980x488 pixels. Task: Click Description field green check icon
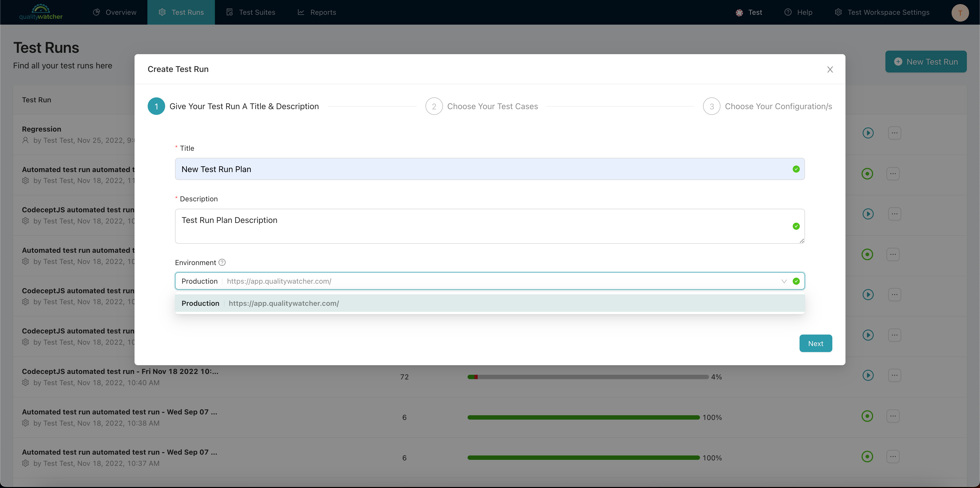coord(796,226)
